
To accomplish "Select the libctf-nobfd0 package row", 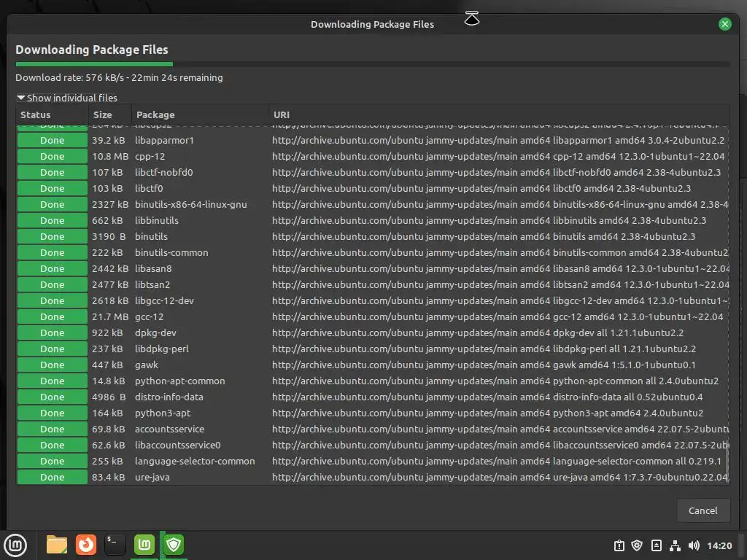I will click(x=373, y=172).
